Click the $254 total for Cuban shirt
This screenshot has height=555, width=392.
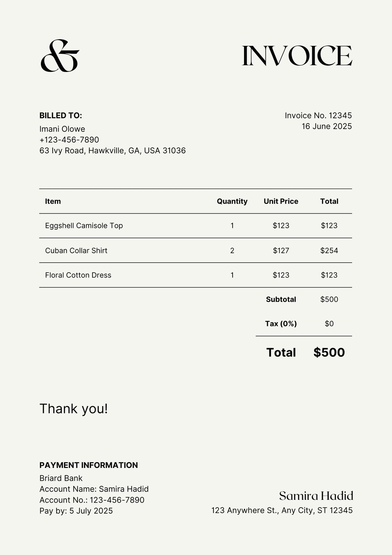(329, 250)
